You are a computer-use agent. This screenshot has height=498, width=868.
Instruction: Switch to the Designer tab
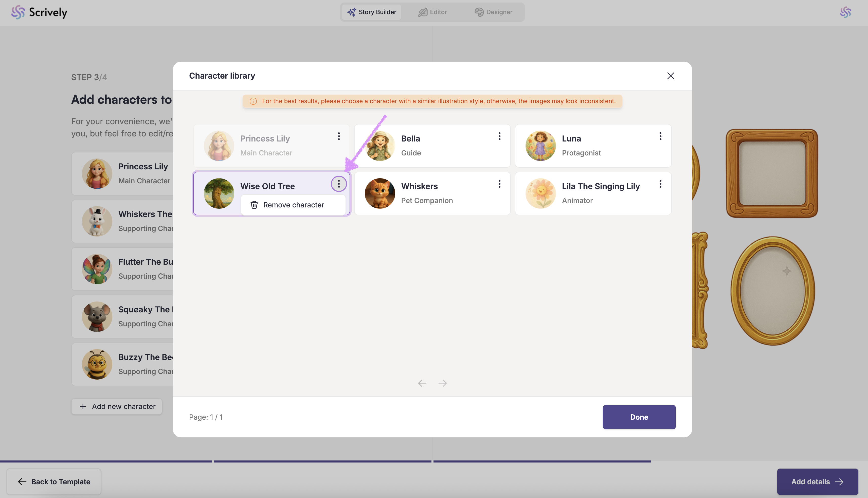point(493,12)
